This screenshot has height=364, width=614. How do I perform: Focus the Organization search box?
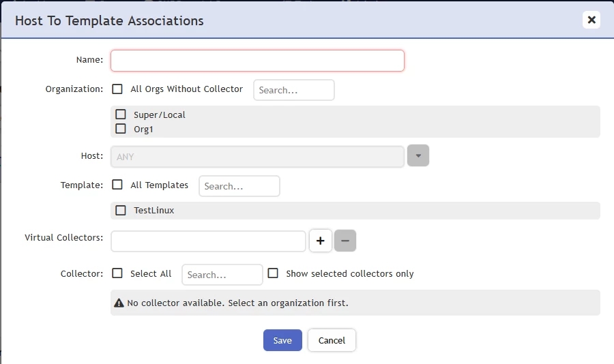[x=293, y=90]
